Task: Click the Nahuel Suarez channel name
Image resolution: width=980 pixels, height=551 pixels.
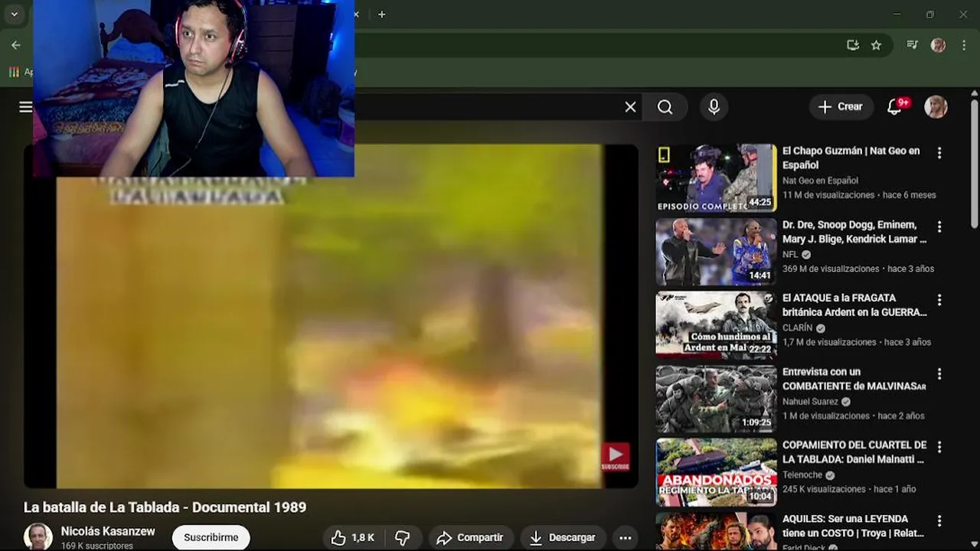Action: coord(810,401)
